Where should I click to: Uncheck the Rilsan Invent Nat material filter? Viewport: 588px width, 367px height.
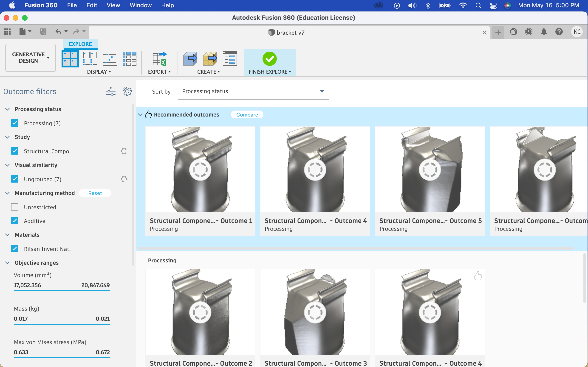click(x=15, y=249)
